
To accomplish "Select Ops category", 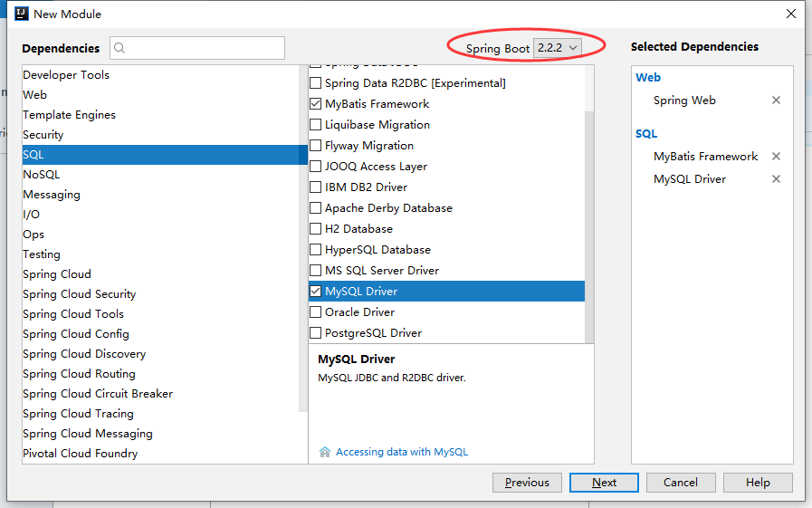I will pyautogui.click(x=160, y=235).
